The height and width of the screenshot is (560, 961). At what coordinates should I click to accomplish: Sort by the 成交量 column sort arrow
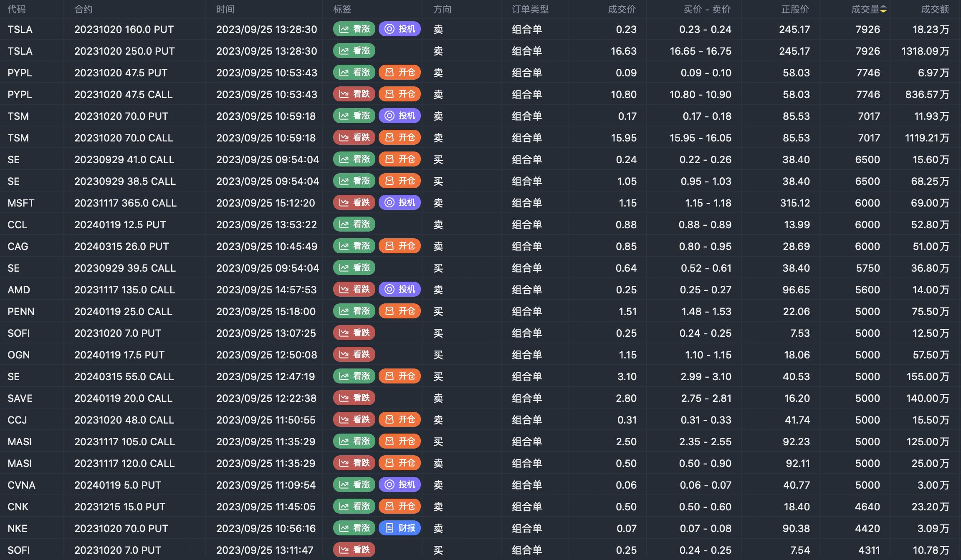pyautogui.click(x=883, y=10)
